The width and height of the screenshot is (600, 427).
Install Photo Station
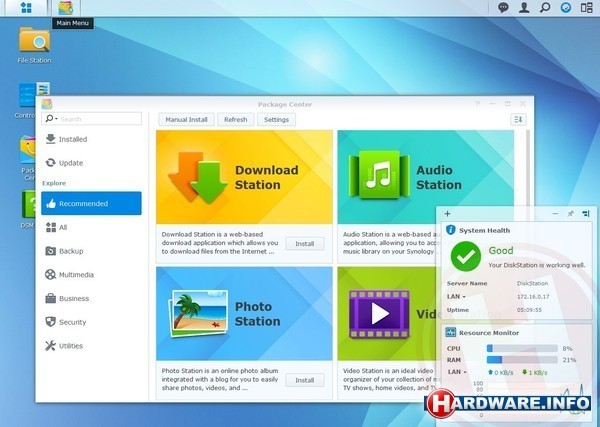coord(305,380)
